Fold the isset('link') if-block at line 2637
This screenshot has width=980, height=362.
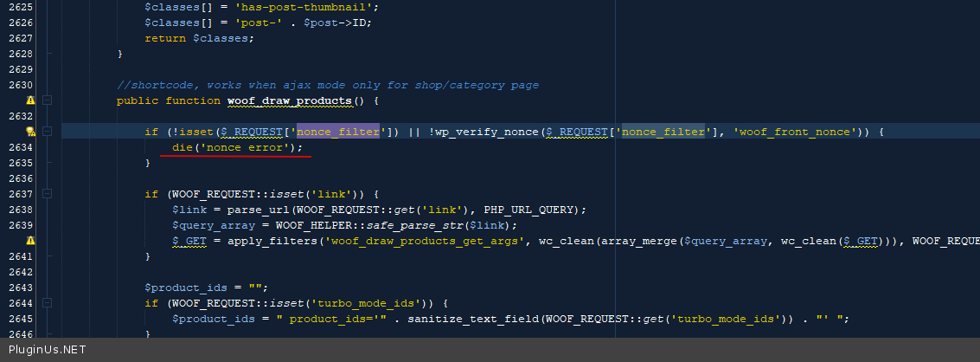(47, 194)
